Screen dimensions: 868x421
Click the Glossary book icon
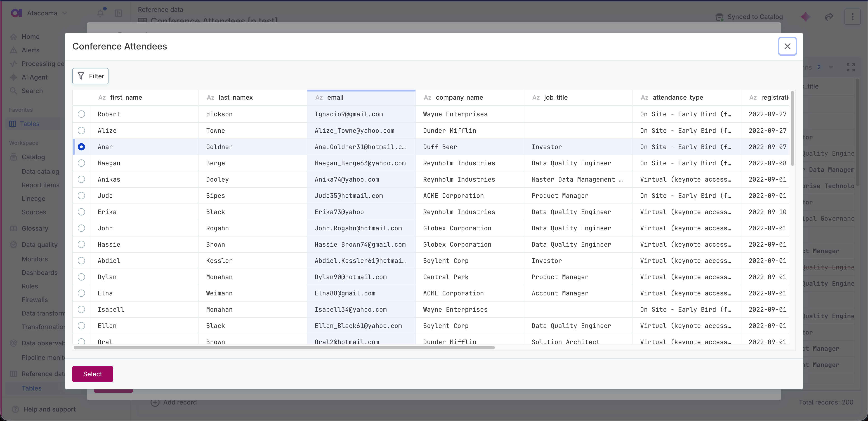[14, 228]
